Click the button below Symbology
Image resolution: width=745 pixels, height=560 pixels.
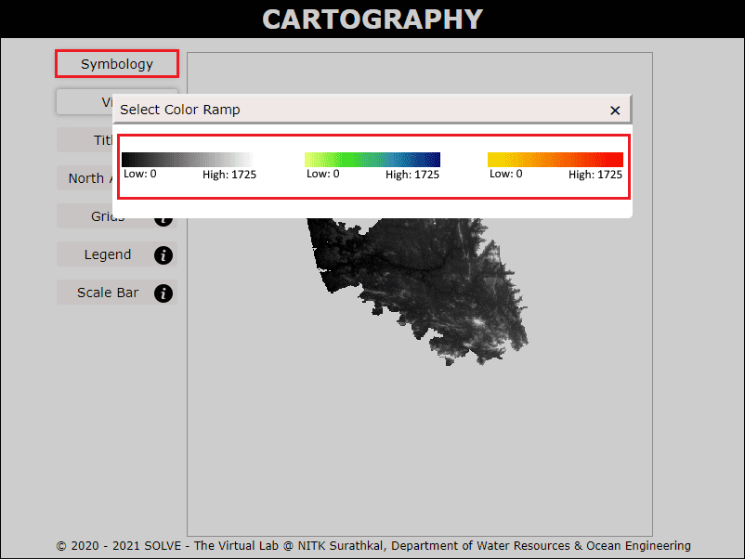[84, 101]
